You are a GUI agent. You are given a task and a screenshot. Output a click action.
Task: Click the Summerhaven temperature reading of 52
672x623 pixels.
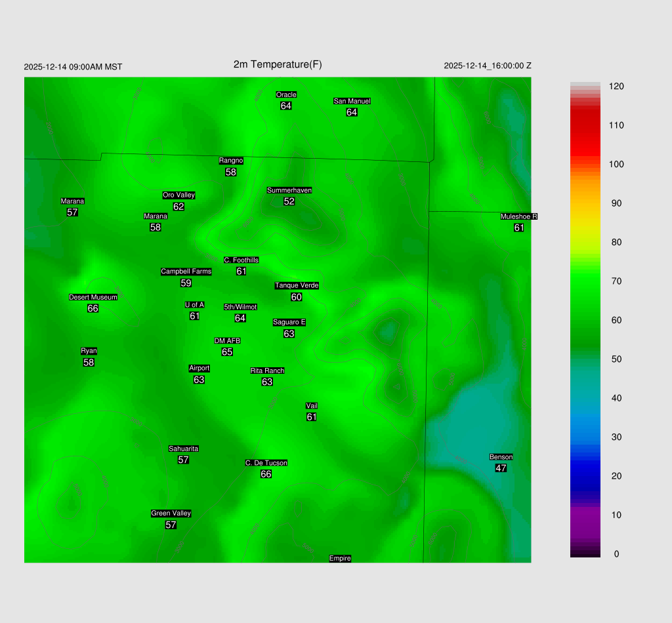(289, 201)
